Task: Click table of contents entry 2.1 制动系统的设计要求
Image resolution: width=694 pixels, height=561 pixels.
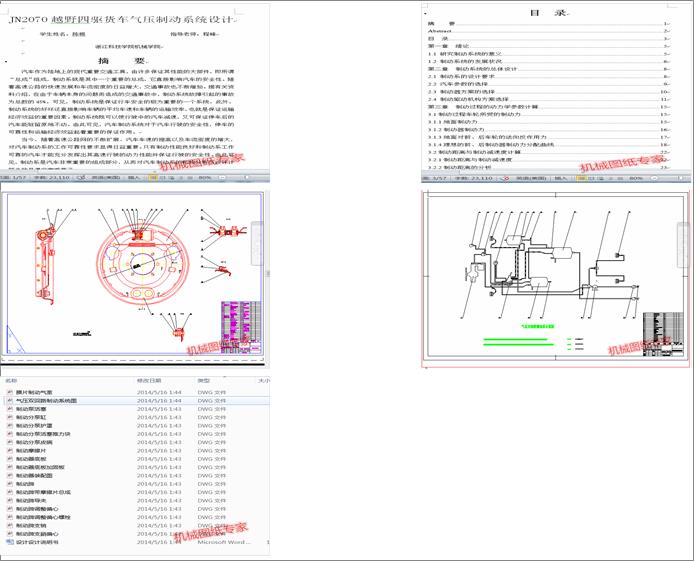Action: (462, 77)
